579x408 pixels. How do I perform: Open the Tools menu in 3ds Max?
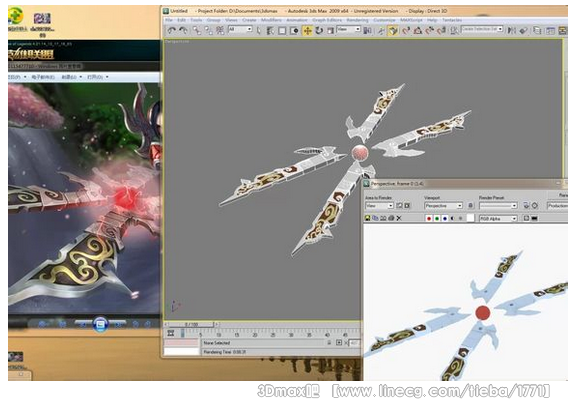[x=196, y=20]
